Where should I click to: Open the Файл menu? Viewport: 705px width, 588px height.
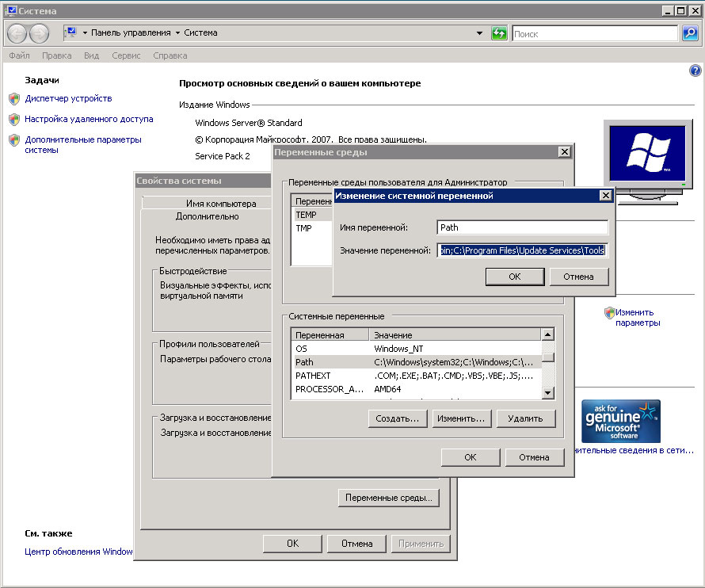19,55
